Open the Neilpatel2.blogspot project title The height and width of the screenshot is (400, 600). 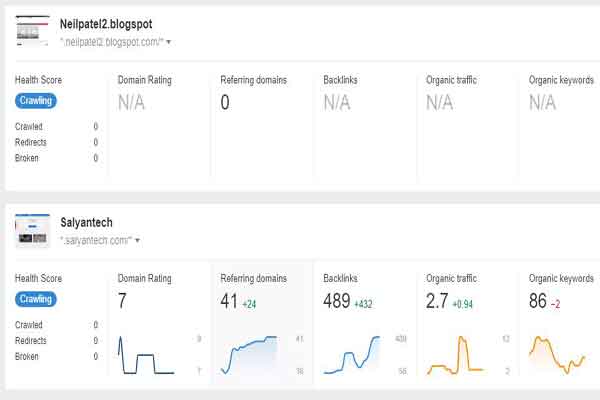(x=106, y=24)
